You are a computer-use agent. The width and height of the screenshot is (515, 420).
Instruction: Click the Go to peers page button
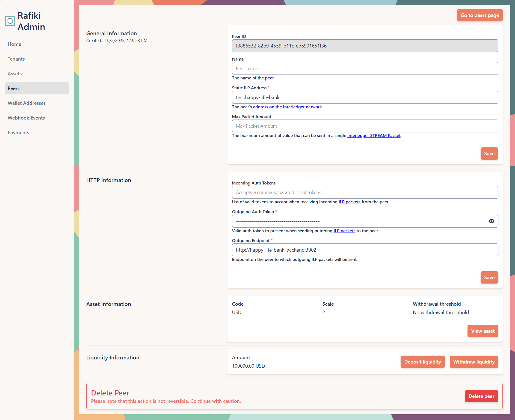coord(480,15)
